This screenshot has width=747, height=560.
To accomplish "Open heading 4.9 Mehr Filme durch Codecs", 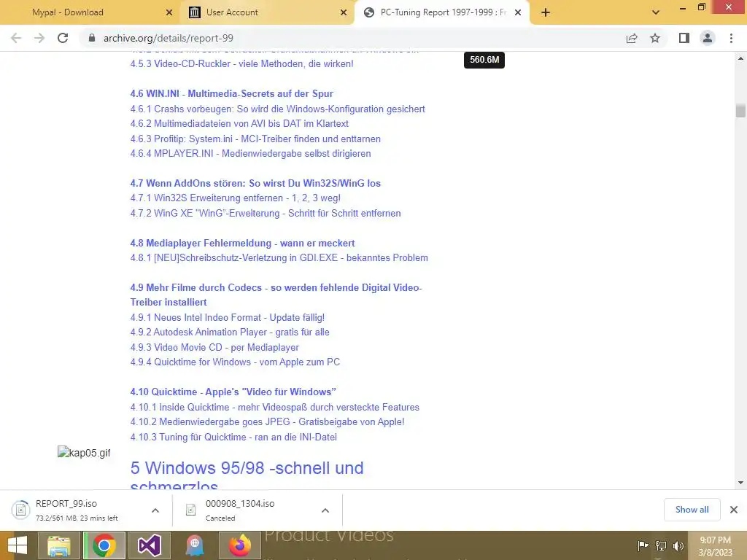I will pos(276,295).
